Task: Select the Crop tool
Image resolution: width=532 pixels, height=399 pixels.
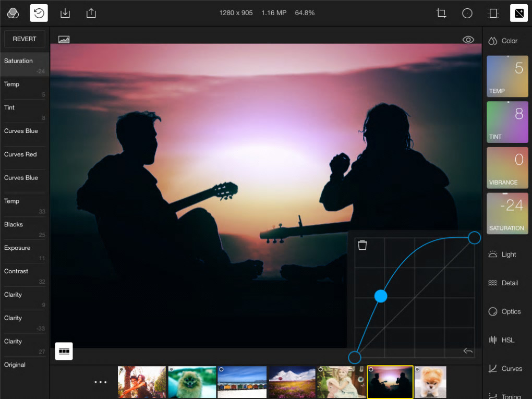Action: tap(441, 13)
